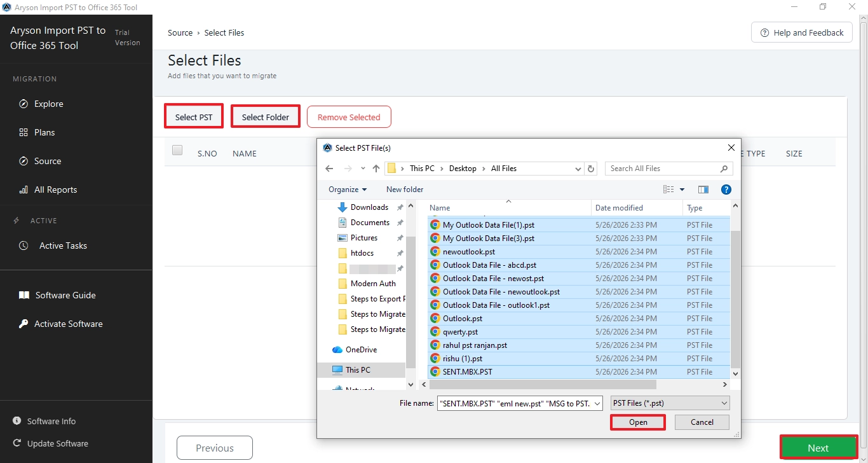Open Software Info

coord(44,421)
